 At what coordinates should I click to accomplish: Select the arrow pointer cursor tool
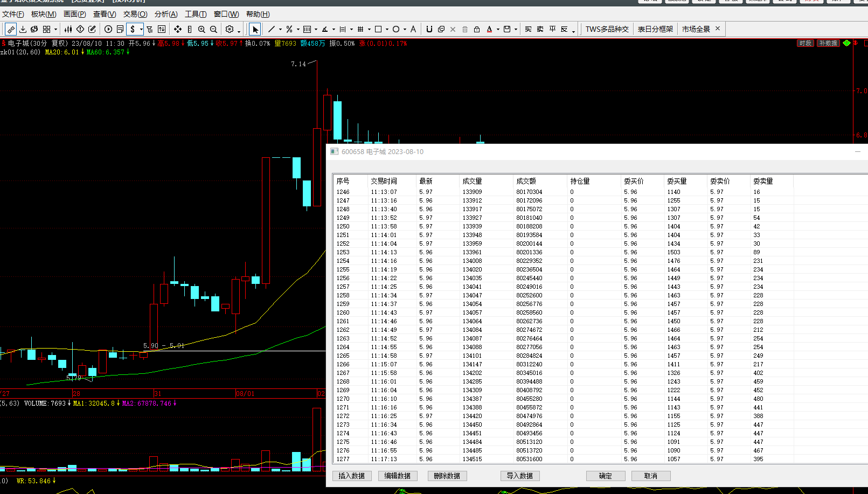tap(255, 29)
